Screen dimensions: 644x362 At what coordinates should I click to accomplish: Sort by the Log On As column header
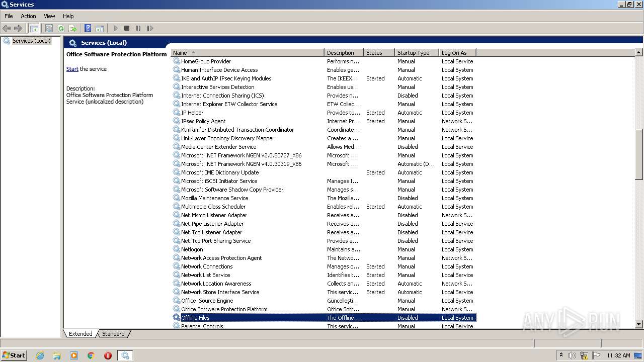[457, 53]
